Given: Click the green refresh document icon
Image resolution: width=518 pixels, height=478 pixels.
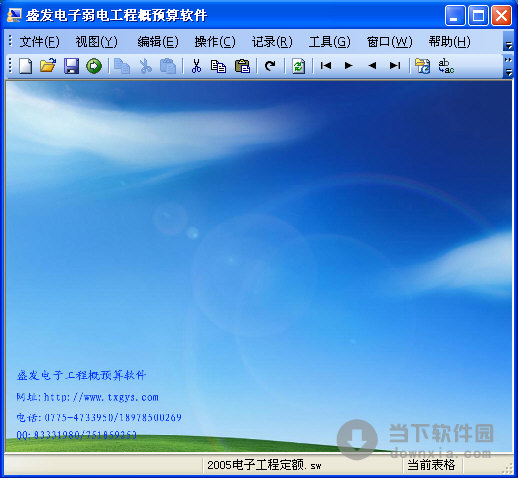Looking at the screenshot, I should coord(299,66).
